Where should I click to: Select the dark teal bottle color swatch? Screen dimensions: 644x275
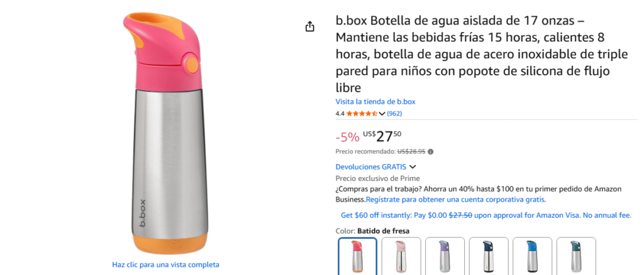(x=576, y=256)
